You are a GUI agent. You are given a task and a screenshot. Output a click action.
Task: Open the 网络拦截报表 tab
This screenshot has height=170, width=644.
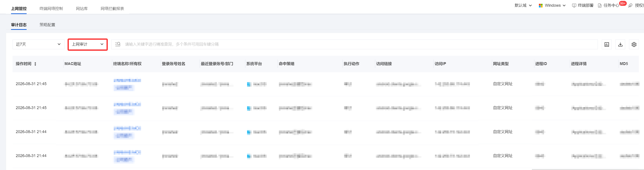click(x=112, y=8)
